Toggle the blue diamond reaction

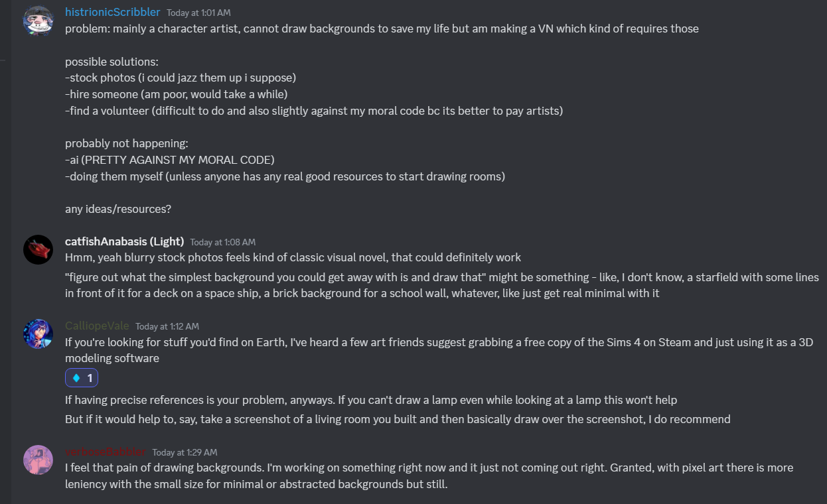click(x=82, y=378)
